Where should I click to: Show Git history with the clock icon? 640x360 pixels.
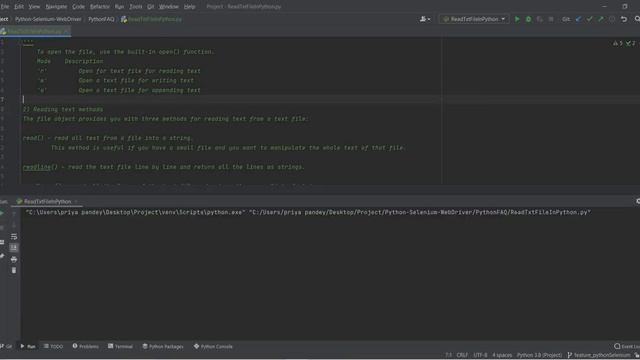pos(612,19)
